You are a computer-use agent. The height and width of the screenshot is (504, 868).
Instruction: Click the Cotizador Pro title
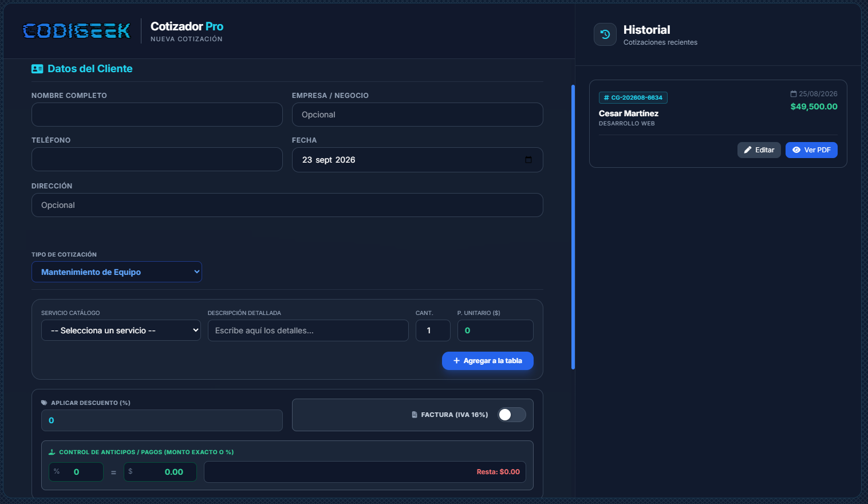187,26
